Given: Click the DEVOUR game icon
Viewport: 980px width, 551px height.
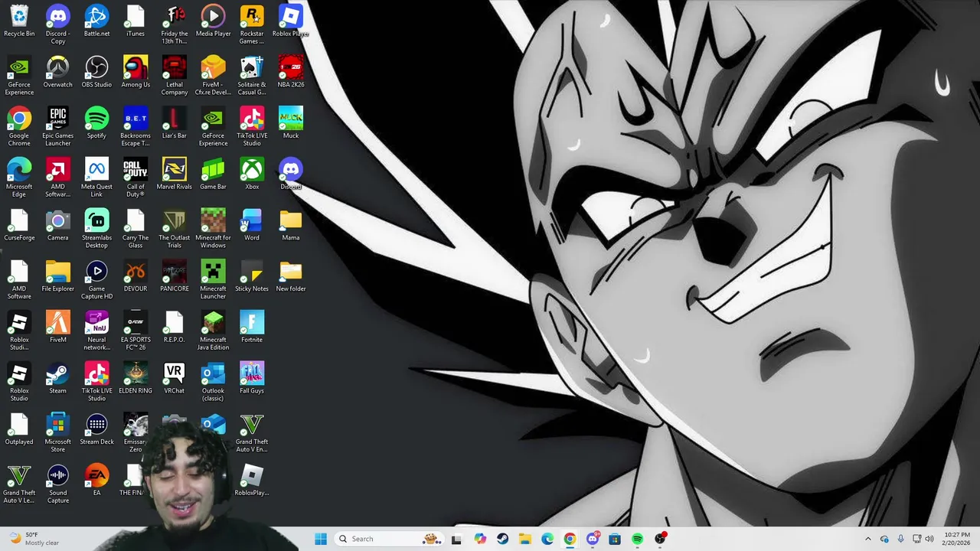Looking at the screenshot, I should tap(136, 277).
